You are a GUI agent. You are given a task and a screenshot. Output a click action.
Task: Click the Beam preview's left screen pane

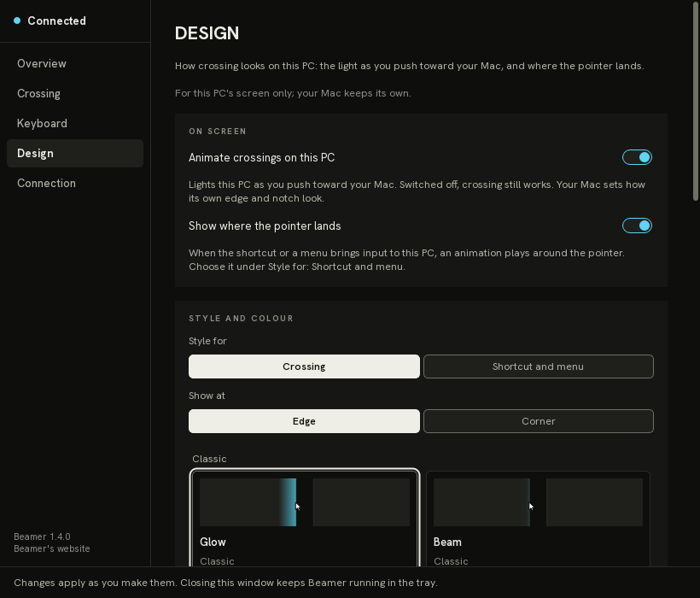[x=481, y=502]
